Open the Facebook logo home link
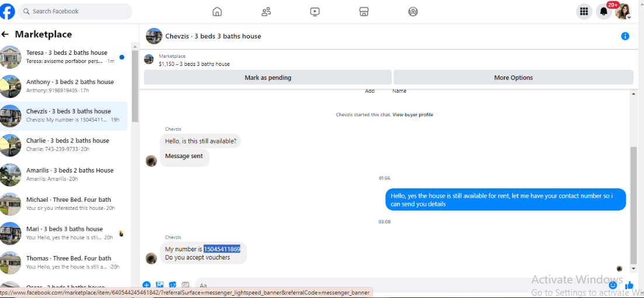The image size is (644, 298). pyautogui.click(x=6, y=12)
